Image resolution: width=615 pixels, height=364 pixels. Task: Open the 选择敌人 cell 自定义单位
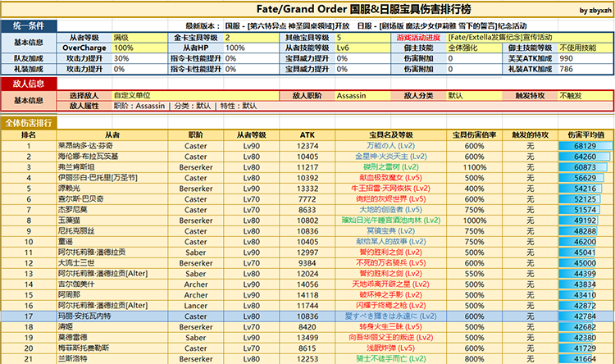[195, 95]
